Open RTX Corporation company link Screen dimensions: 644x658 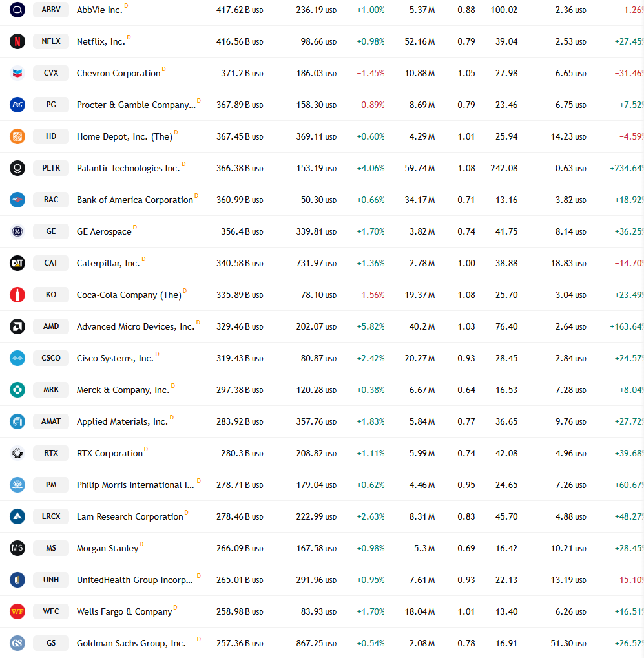[x=109, y=453]
